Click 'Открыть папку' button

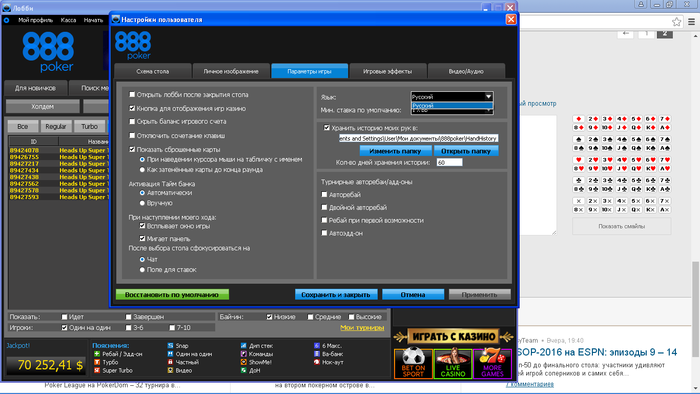[466, 151]
